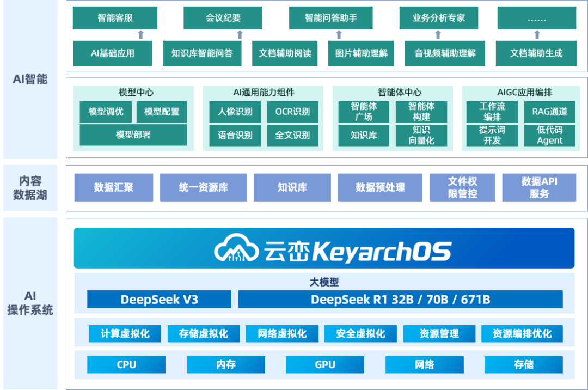Click the arrow above 文档辅助生成 box
588x390 pixels.
pos(537,35)
